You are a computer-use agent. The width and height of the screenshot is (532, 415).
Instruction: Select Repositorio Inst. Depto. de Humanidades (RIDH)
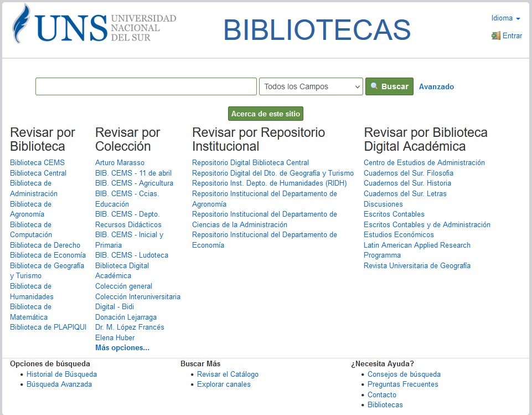click(270, 183)
